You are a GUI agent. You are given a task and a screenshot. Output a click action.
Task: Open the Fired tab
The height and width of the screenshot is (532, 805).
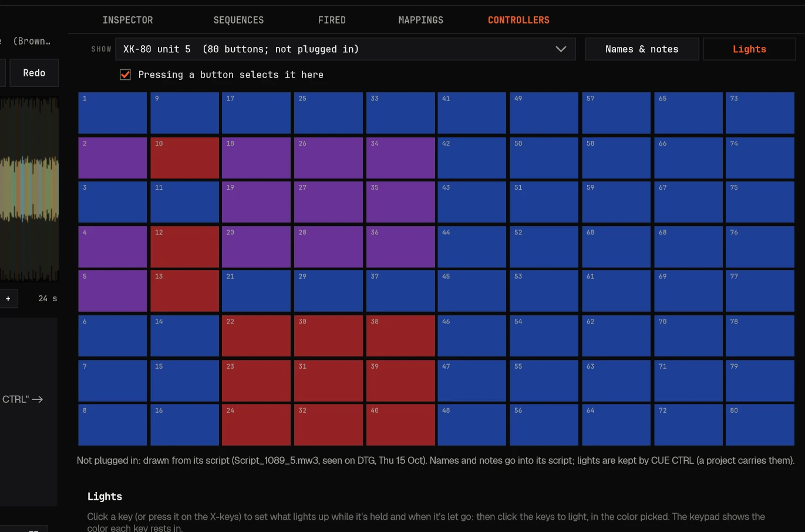pyautogui.click(x=332, y=20)
